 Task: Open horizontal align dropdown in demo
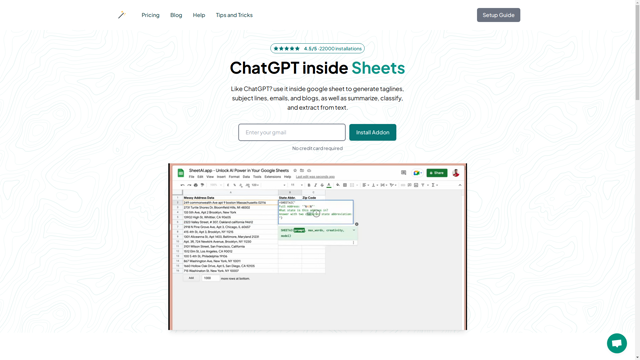point(365,185)
